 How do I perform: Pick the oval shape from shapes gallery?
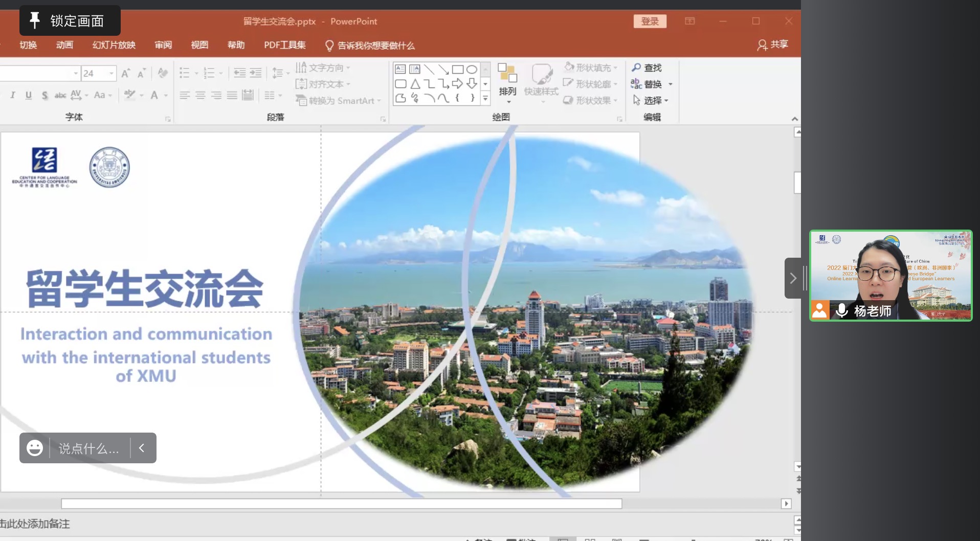472,70
